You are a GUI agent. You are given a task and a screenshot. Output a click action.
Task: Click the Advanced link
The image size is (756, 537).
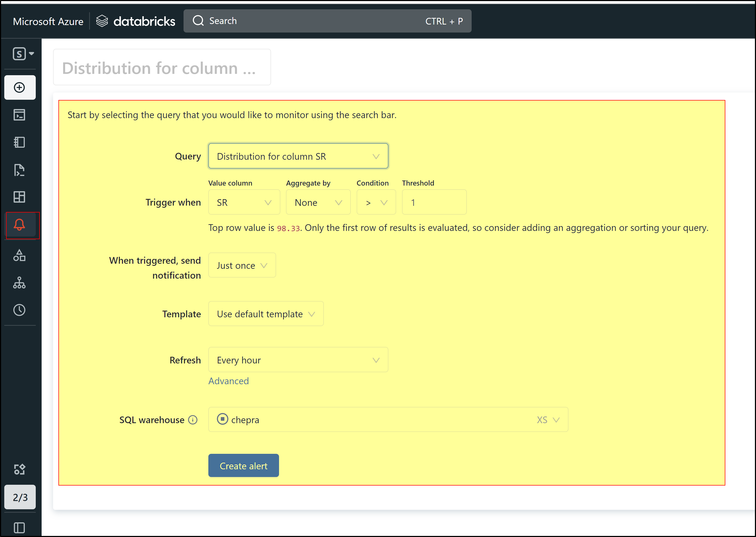pos(229,381)
